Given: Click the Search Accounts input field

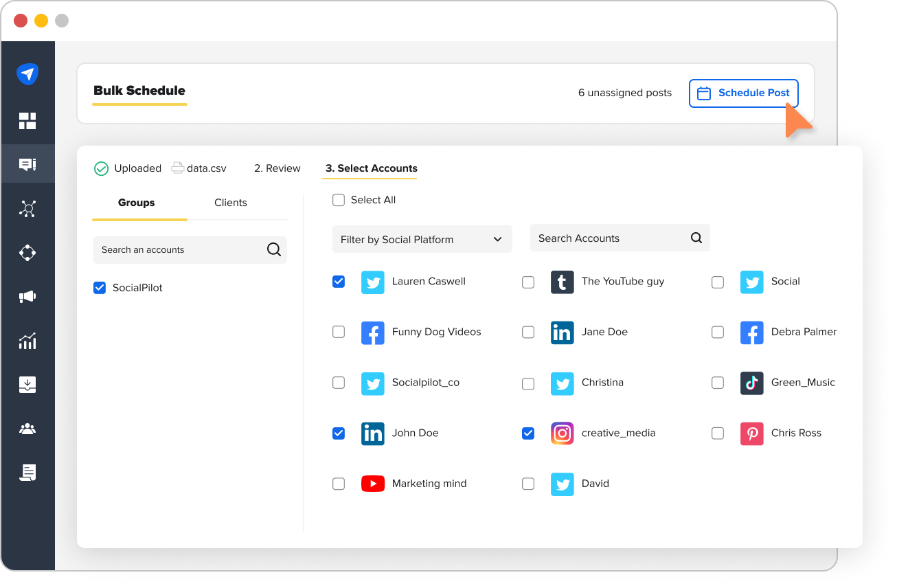Looking at the screenshot, I should 620,238.
